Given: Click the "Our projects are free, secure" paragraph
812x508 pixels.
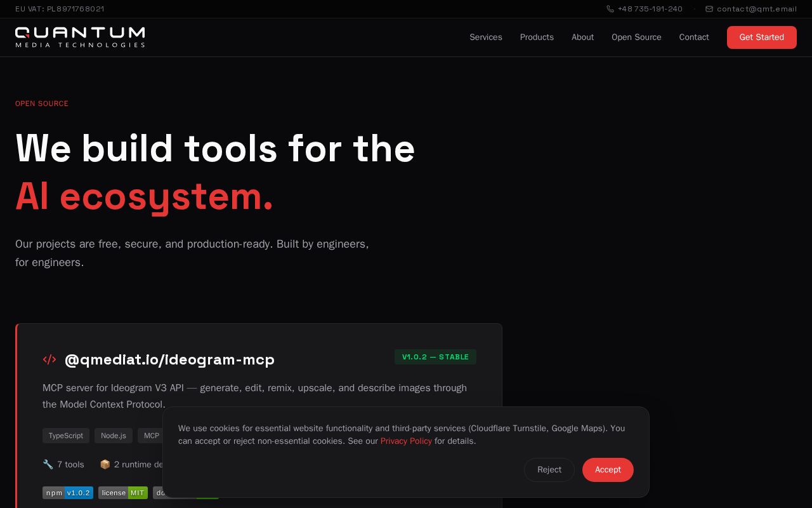Looking at the screenshot, I should pos(192,253).
